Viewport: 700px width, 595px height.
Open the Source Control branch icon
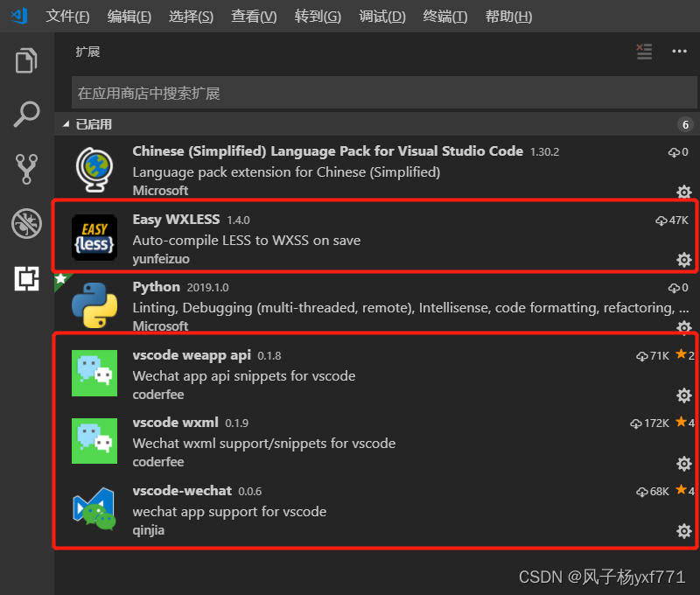pyautogui.click(x=26, y=169)
